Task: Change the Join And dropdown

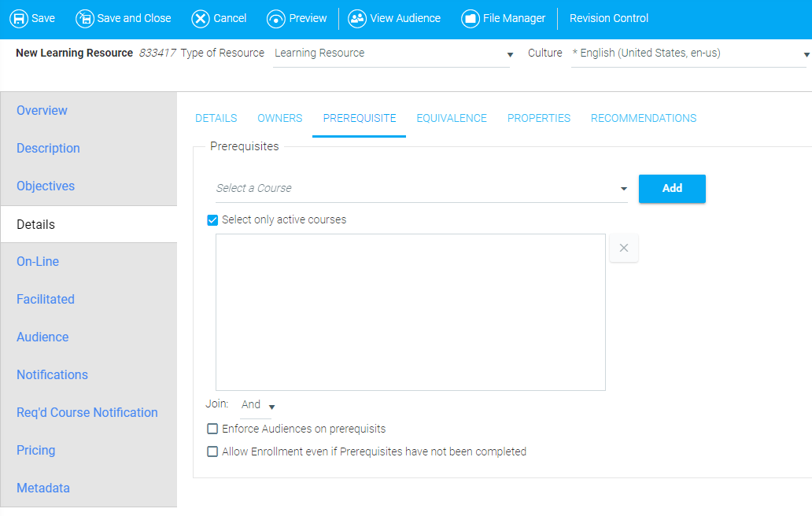Action: click(x=258, y=405)
